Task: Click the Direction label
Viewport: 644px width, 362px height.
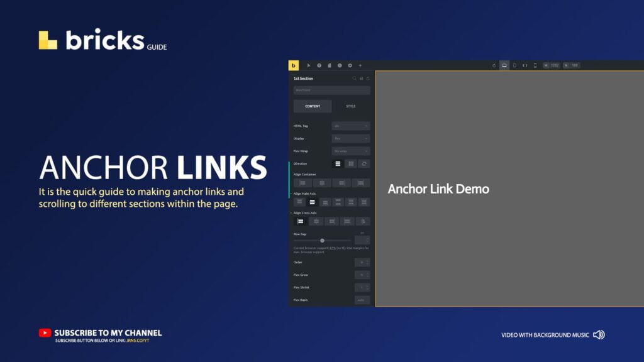Action: point(300,164)
